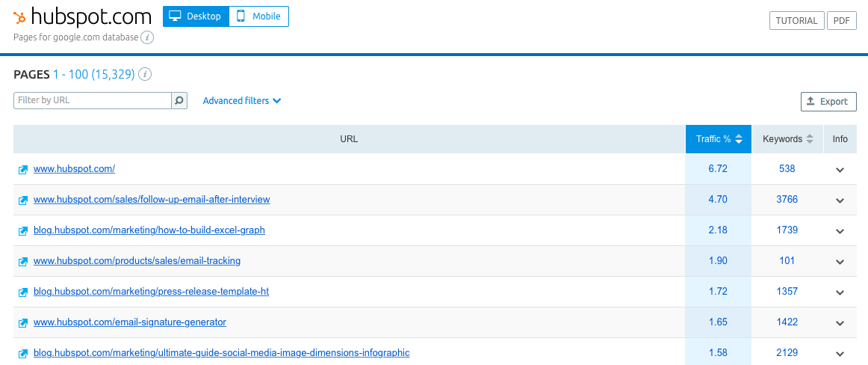Click the URL column header
Image resolution: width=868 pixels, height=365 pixels.
[350, 139]
